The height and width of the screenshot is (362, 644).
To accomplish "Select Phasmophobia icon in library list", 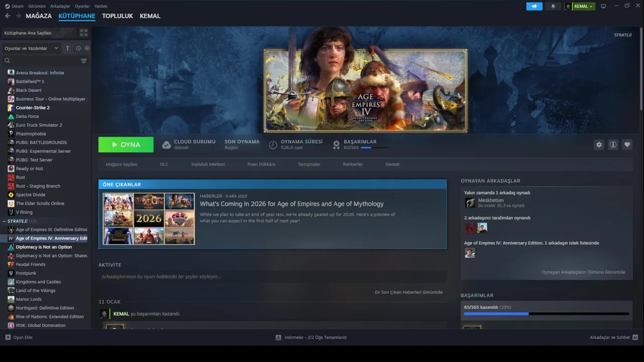I will 11,134.
